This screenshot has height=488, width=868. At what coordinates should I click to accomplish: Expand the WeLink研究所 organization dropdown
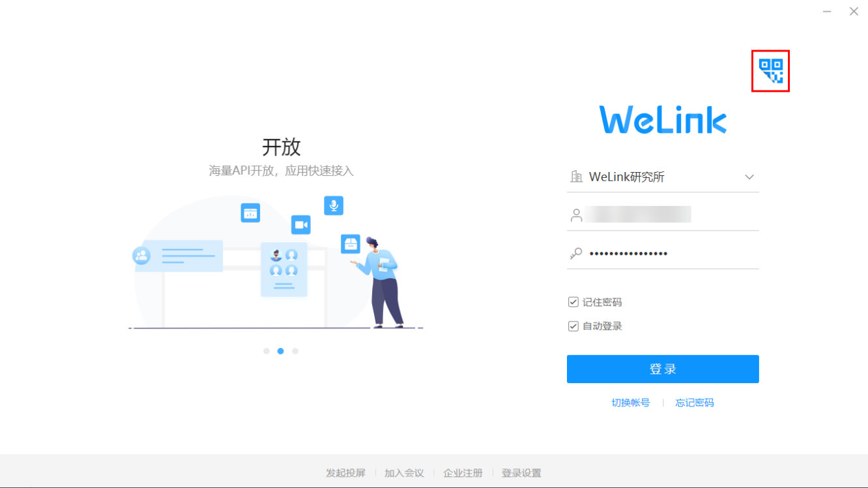[749, 177]
